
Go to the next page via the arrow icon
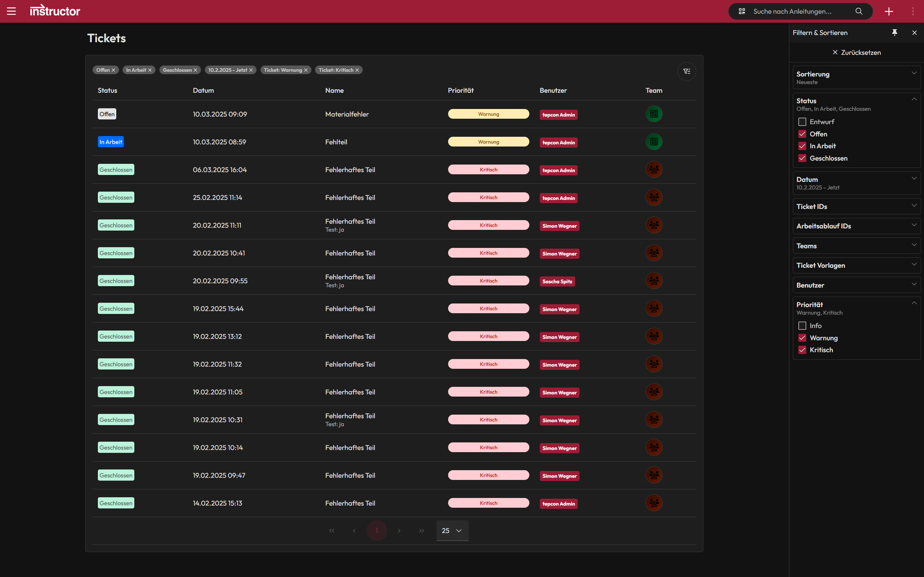399,530
